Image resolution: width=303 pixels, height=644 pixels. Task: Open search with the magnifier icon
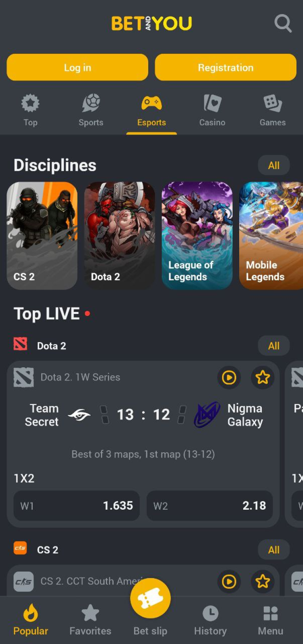[x=283, y=23]
